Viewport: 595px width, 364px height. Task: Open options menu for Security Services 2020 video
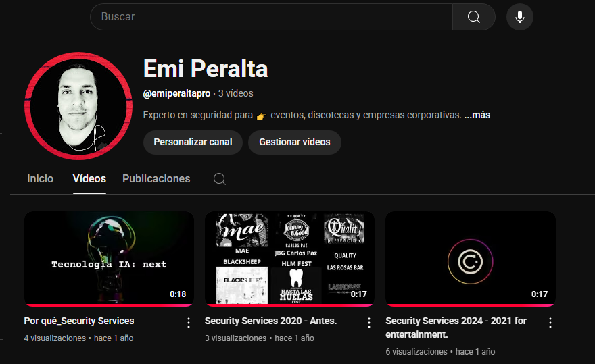pyautogui.click(x=369, y=323)
